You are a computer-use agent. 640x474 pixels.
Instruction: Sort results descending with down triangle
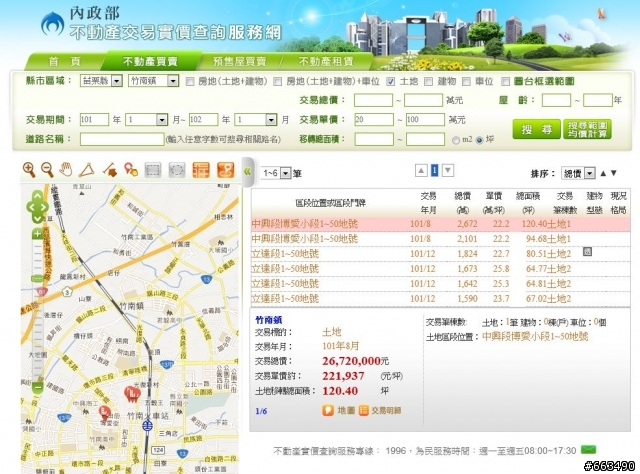613,173
